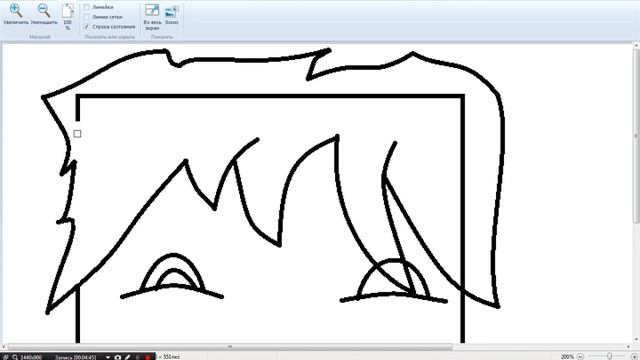Set zoom to 100% with page icon

(67, 11)
